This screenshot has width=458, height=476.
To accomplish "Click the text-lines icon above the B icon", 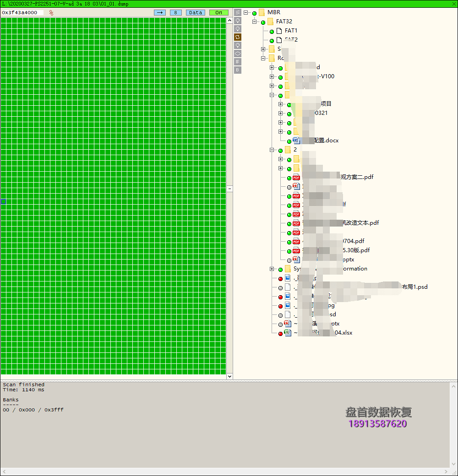I will [238, 62].
